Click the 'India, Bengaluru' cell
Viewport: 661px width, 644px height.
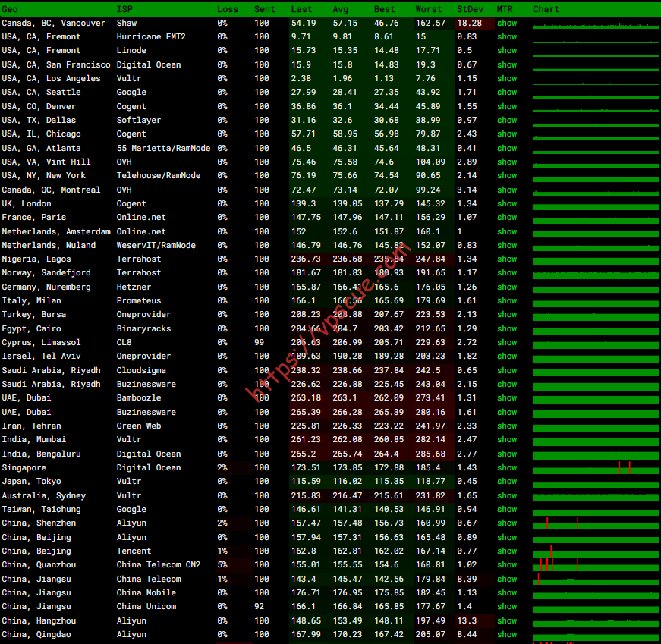click(41, 454)
